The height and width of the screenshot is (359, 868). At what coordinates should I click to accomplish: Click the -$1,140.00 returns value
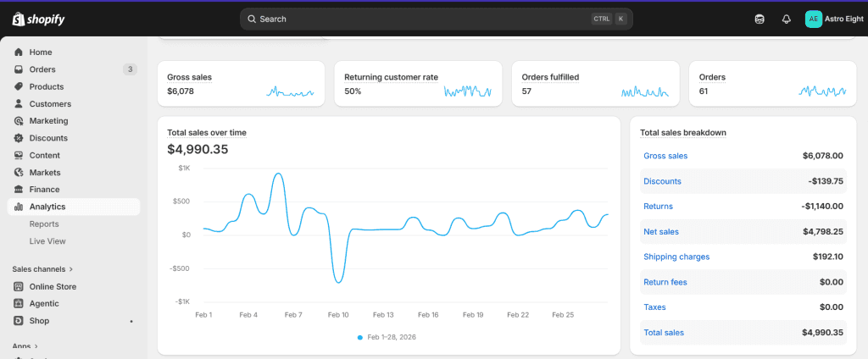coord(822,207)
